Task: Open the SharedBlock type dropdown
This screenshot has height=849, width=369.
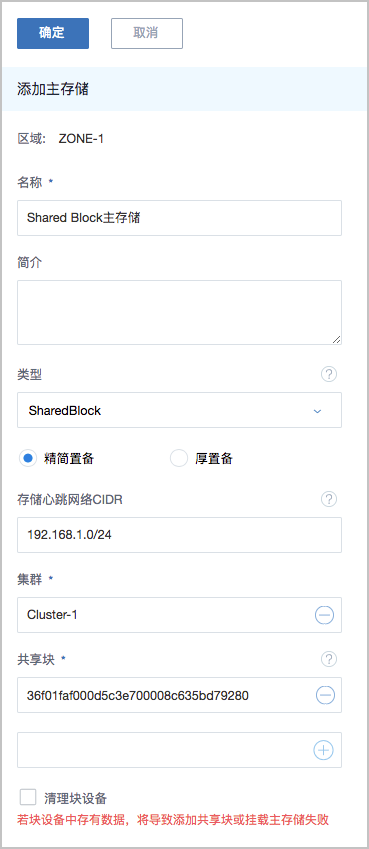Action: [179, 410]
